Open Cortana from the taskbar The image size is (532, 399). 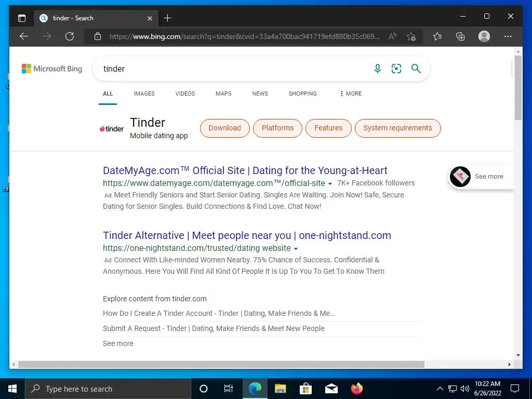click(x=203, y=389)
